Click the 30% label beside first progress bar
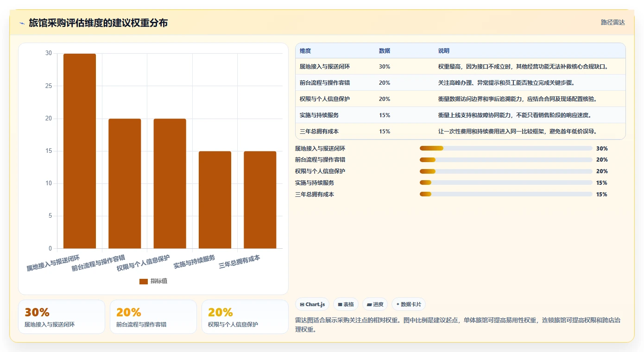The image size is (644, 352). point(602,149)
